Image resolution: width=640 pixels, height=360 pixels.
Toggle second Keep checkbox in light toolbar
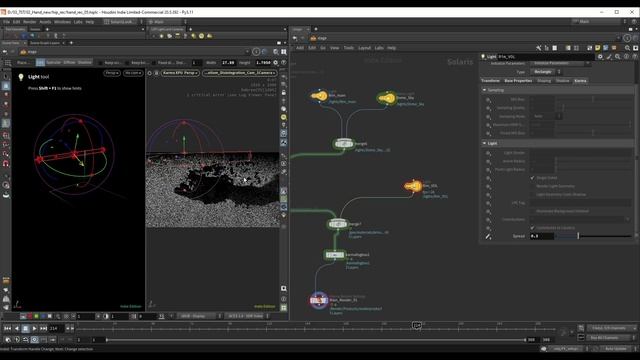coord(127,63)
